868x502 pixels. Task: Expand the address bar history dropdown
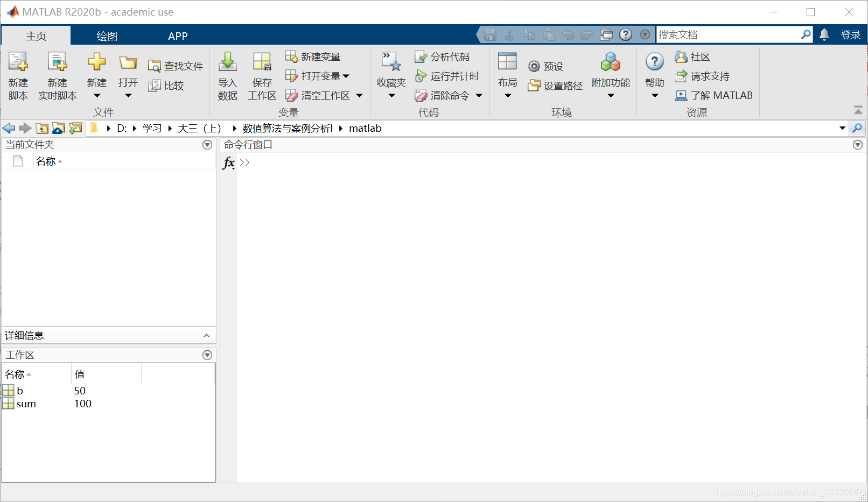[842, 128]
